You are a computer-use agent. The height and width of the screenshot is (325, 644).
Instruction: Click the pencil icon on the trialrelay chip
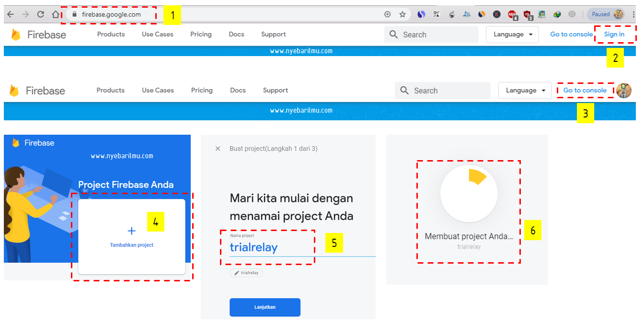click(237, 273)
